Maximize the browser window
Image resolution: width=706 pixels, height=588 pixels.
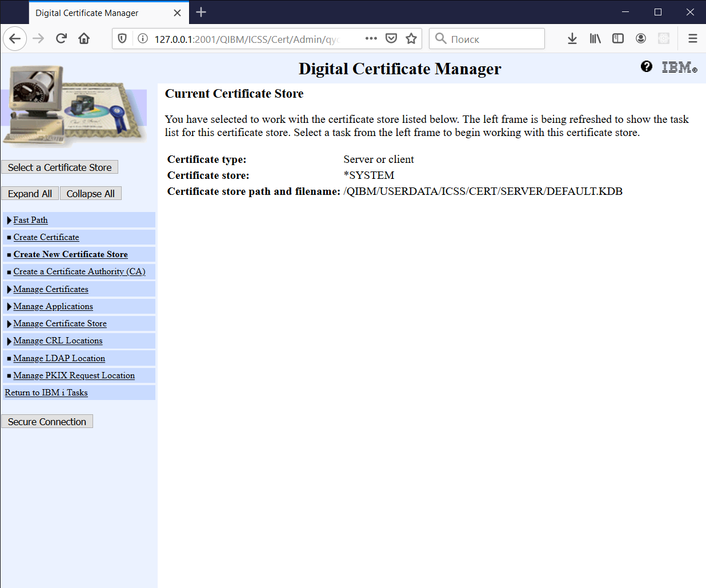(x=658, y=12)
